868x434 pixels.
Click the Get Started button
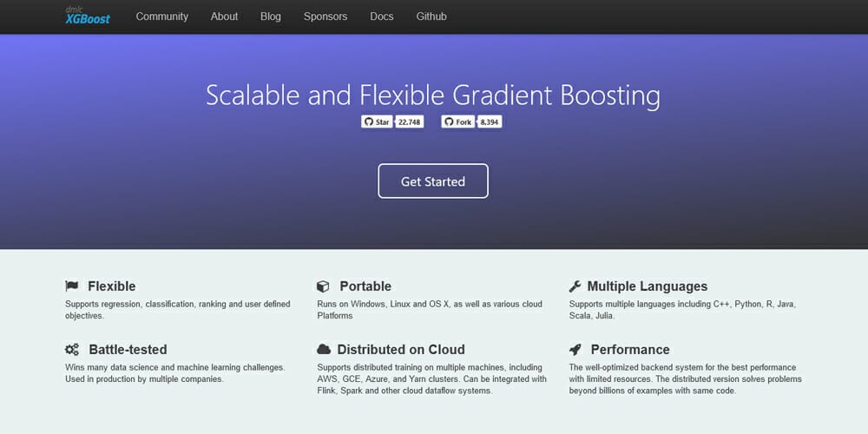pos(433,181)
